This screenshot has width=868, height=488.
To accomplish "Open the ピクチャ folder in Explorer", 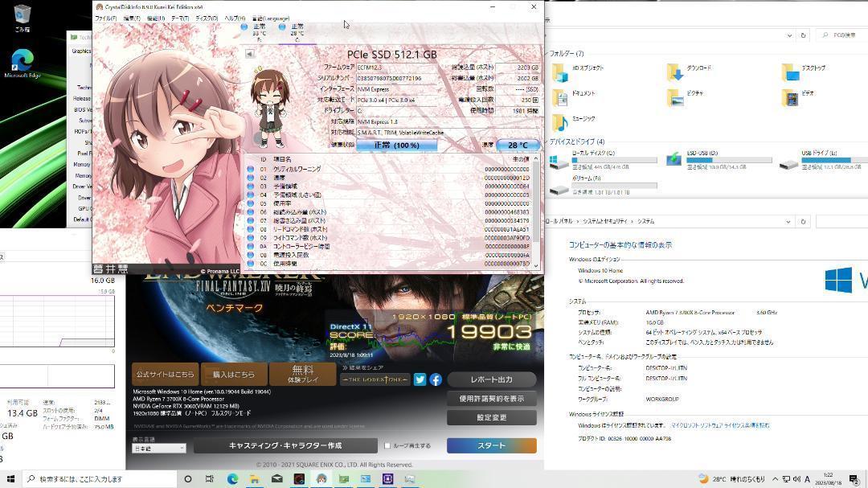I will tap(686, 97).
